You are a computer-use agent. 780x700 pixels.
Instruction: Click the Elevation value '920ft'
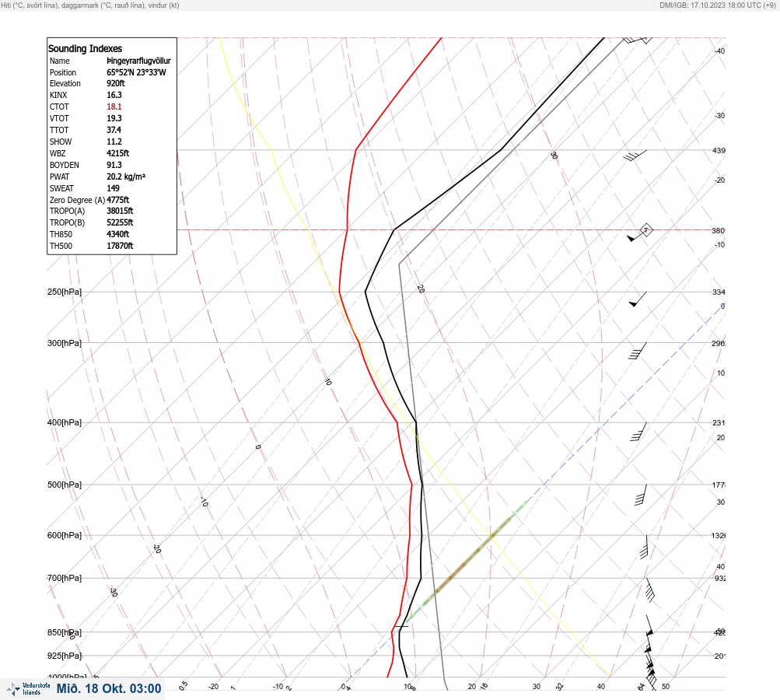116,83
